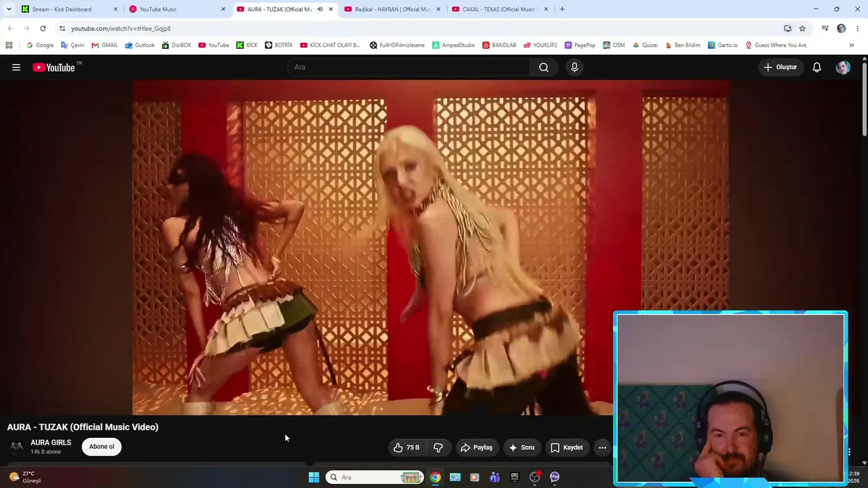The image size is (868, 488).
Task: Close the CAKAL - TEXAS tab
Action: (x=547, y=9)
